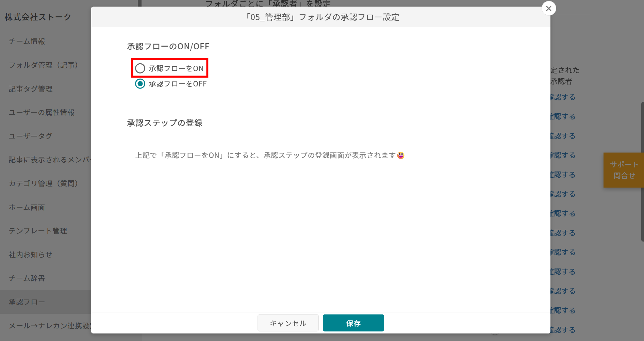Open ホーム画面 settings
This screenshot has height=341, width=644.
pyautogui.click(x=27, y=207)
